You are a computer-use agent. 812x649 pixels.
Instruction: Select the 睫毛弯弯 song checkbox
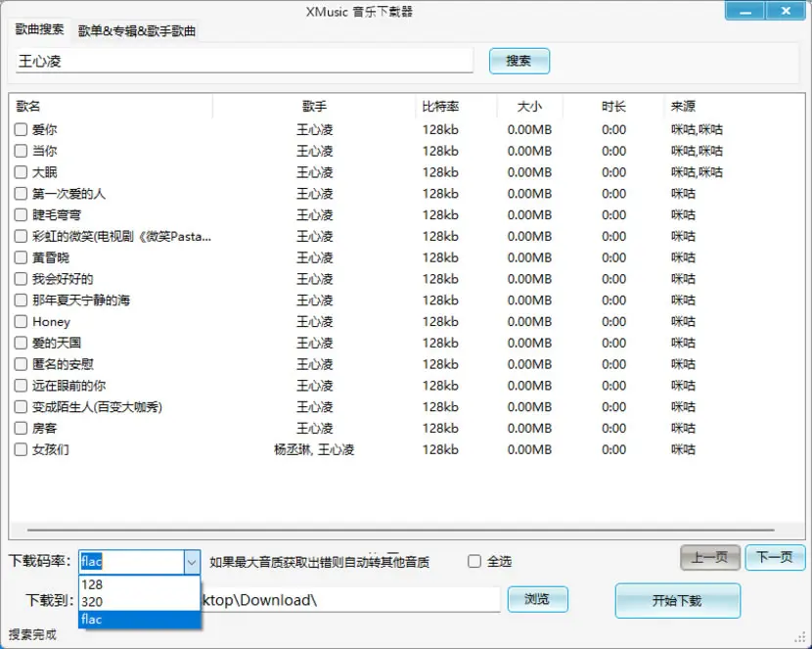[x=21, y=215]
